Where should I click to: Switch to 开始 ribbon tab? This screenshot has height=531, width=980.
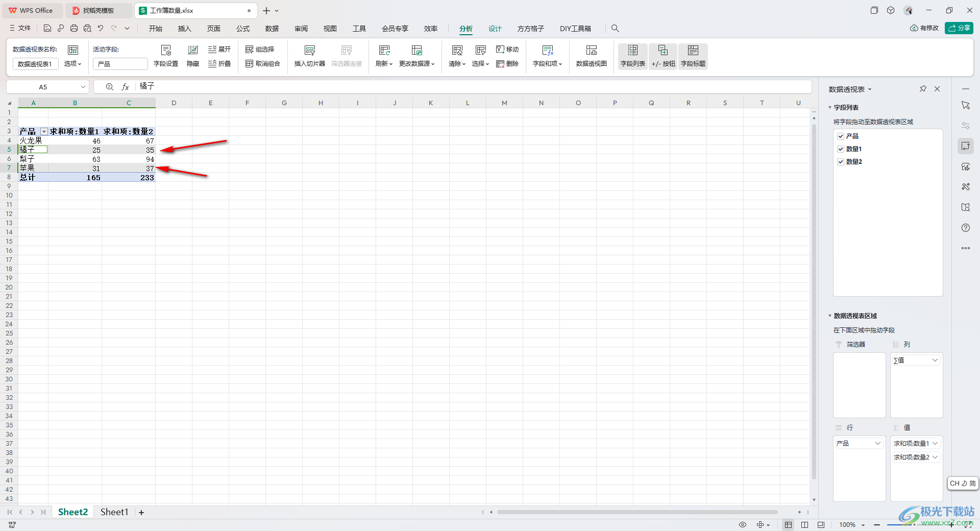[x=155, y=29]
